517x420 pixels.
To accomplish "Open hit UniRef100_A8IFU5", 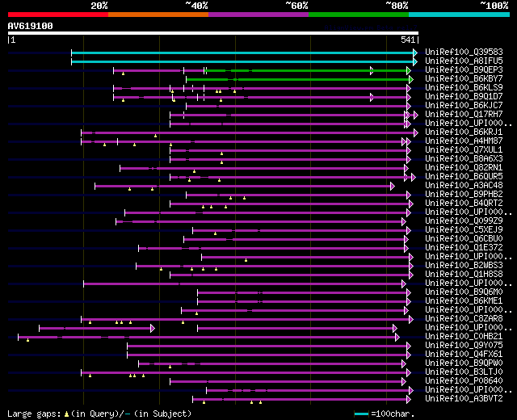I will tap(464, 61).
